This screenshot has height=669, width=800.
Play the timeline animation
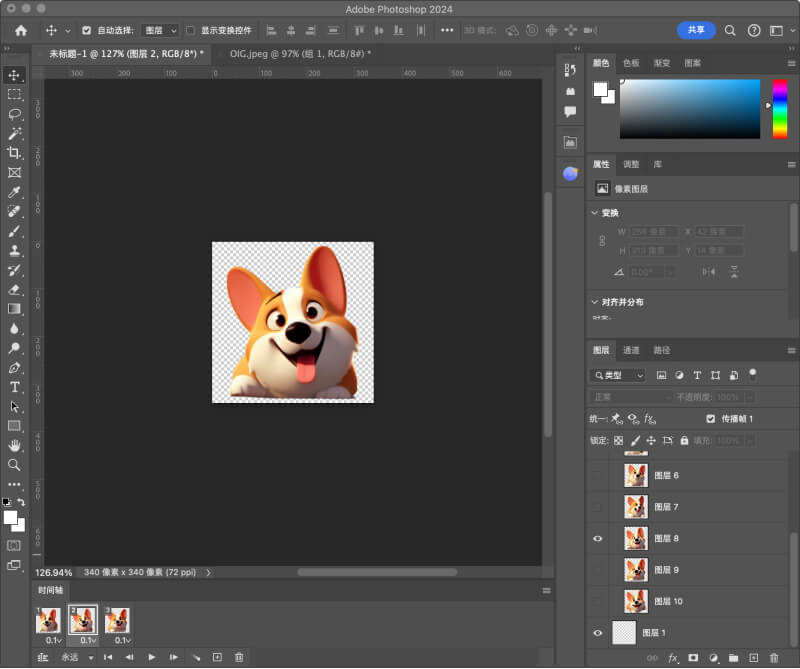[x=151, y=657]
